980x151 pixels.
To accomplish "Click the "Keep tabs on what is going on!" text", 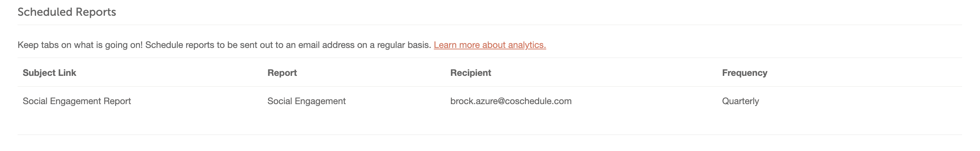I will [80, 45].
